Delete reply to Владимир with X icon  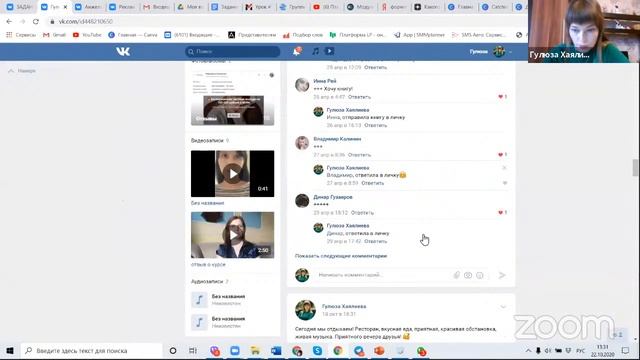tap(504, 168)
